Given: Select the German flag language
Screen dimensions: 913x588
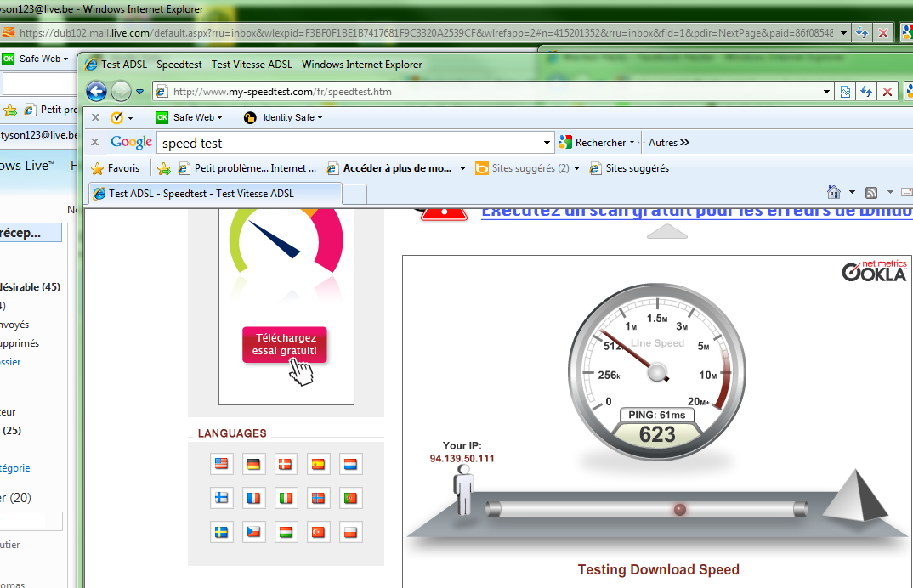Looking at the screenshot, I should 252,464.
